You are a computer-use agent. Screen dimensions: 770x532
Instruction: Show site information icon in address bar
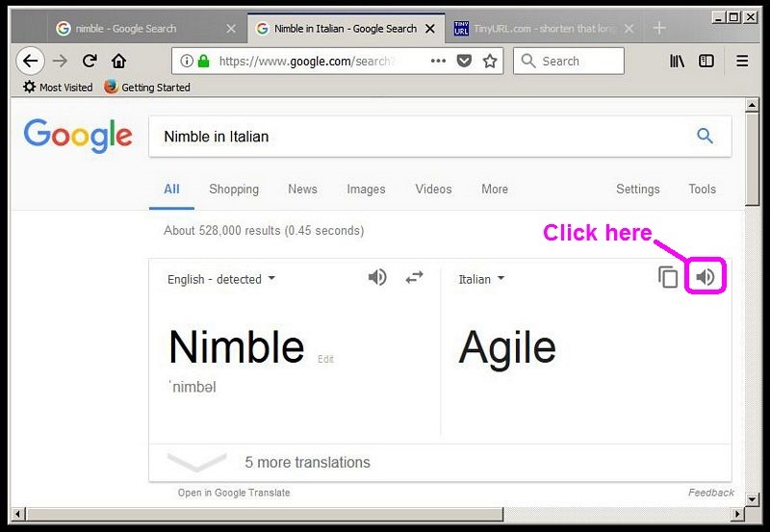tap(186, 61)
